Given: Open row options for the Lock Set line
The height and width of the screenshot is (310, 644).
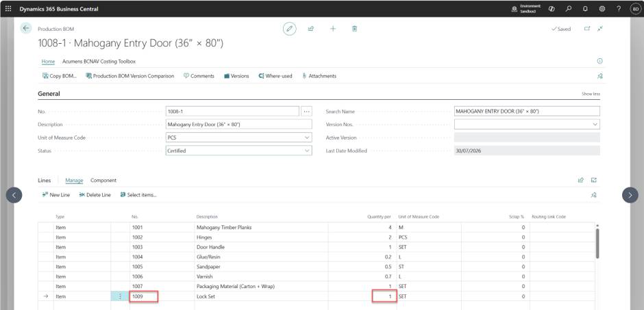Looking at the screenshot, I should pos(120,296).
